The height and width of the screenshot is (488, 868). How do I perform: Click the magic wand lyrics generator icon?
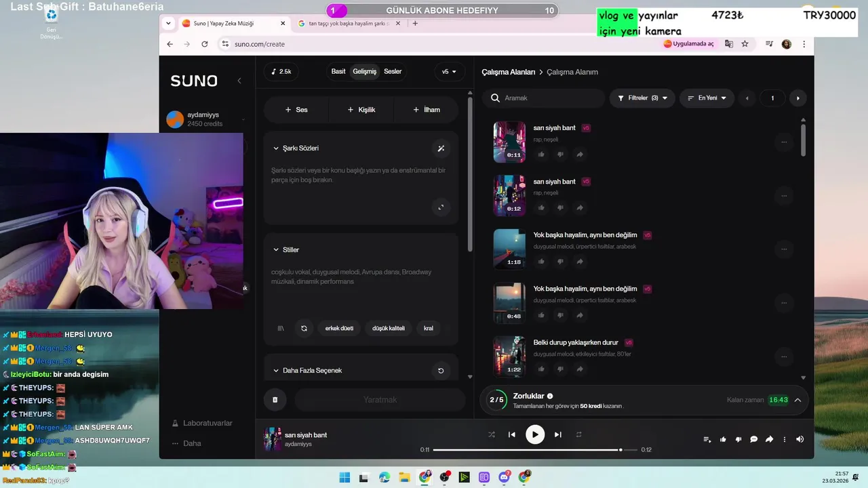[441, 148]
